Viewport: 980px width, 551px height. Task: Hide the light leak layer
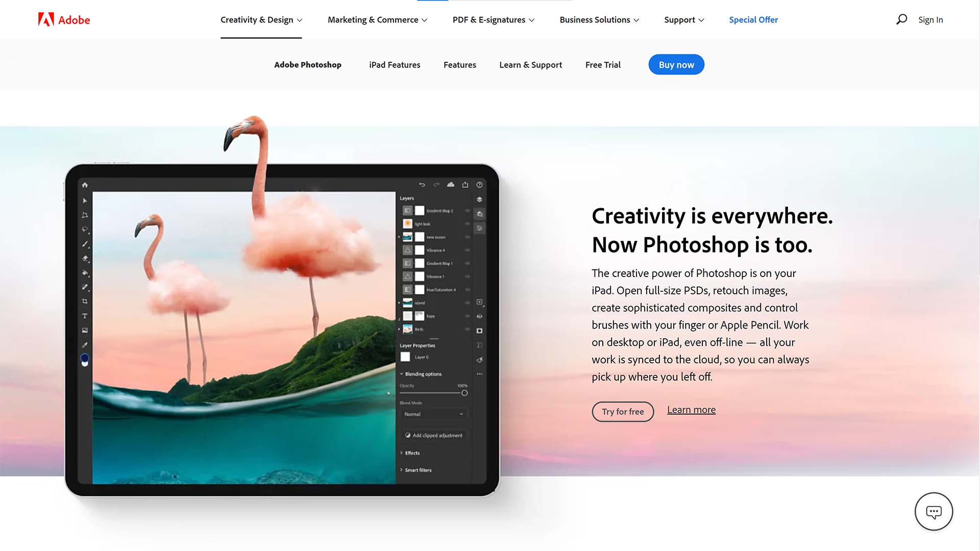(x=467, y=223)
